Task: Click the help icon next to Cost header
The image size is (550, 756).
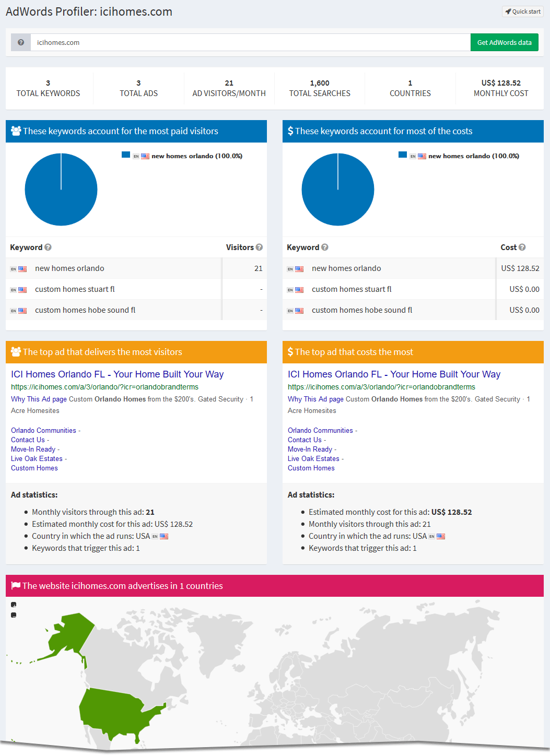Action: [x=522, y=247]
